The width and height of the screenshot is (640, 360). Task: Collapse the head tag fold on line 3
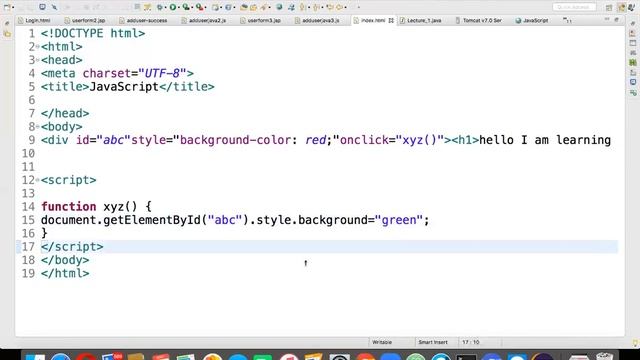pos(38,60)
